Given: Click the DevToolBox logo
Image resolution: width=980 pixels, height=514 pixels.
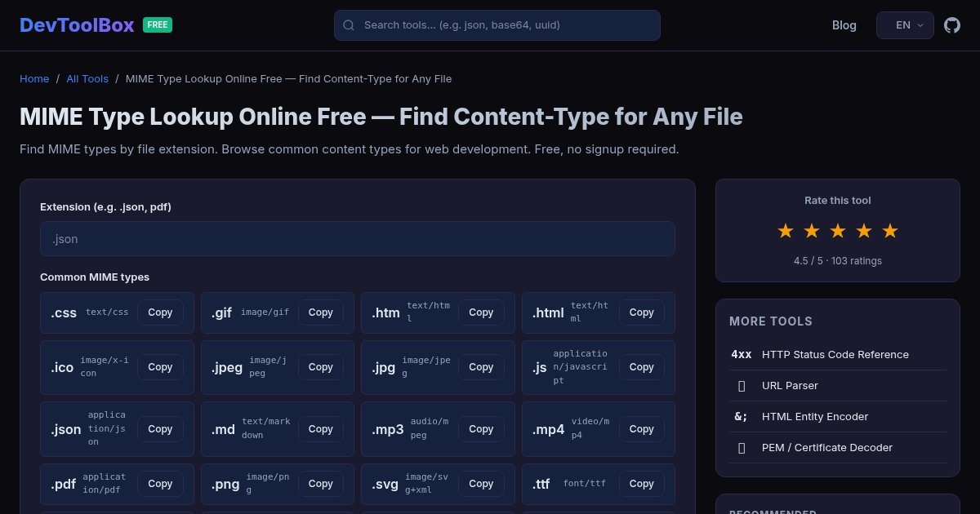Looking at the screenshot, I should 77,24.
